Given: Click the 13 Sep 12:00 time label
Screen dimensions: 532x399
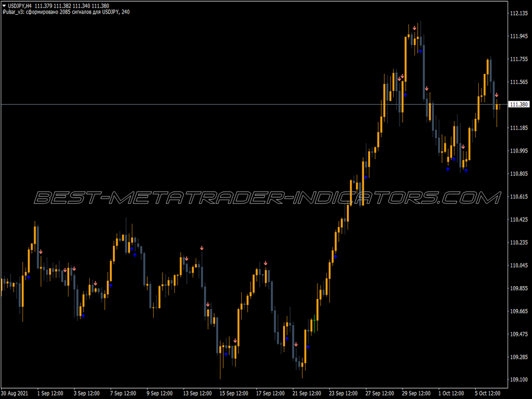Looking at the screenshot, I should [x=197, y=393].
